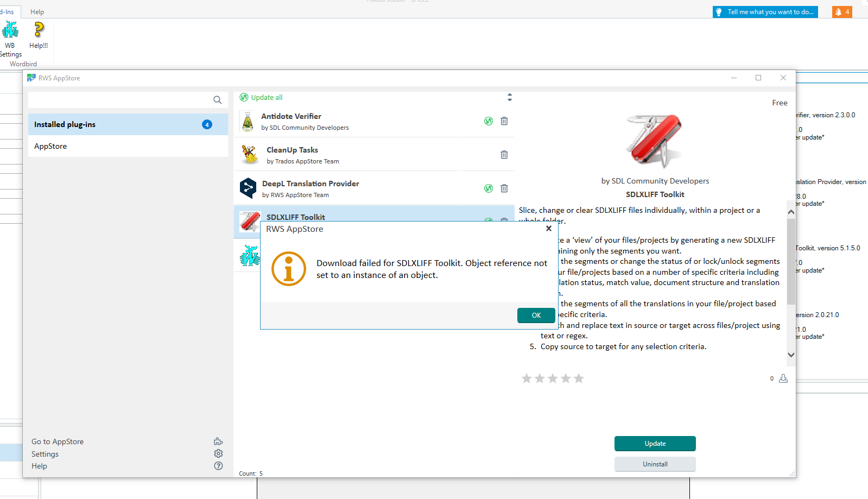The image size is (868, 499).
Task: Click the download count icon
Action: coord(783,378)
